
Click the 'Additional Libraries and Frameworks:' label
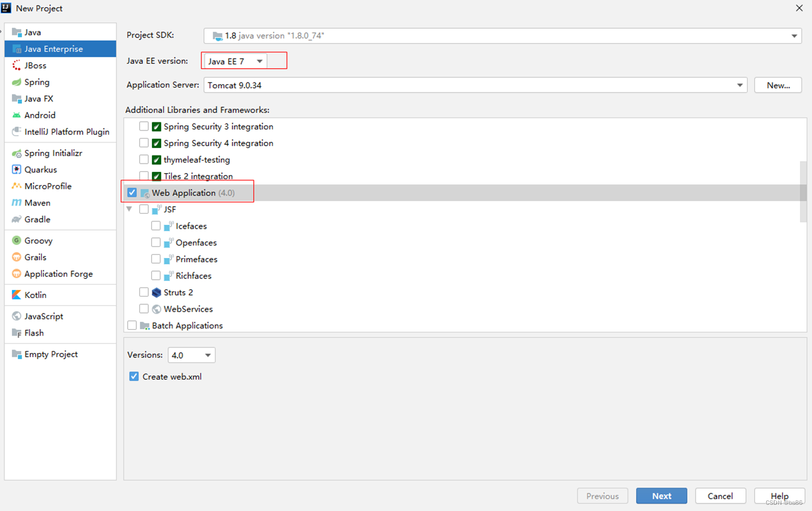(x=198, y=110)
